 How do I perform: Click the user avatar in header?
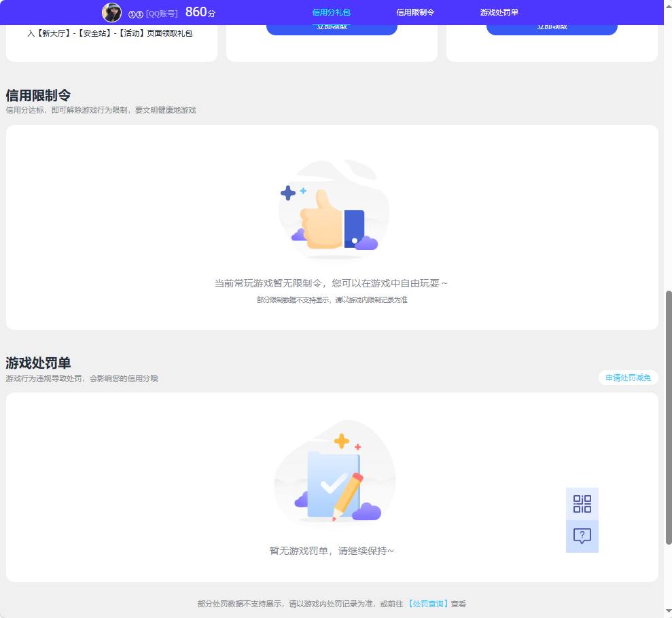(111, 12)
